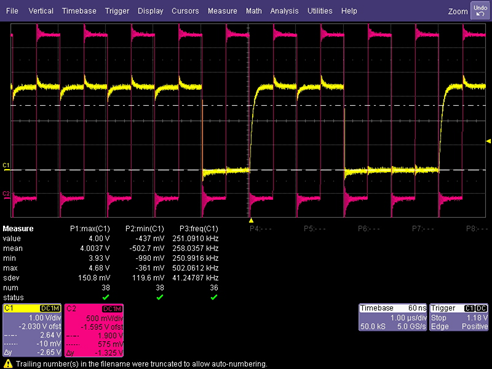The image size is (493, 370).
Task: Click the trigger position triangle below grid
Action: 251,220
